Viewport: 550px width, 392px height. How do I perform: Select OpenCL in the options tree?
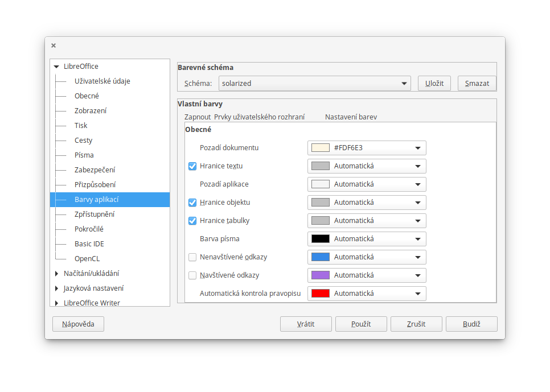tap(87, 258)
